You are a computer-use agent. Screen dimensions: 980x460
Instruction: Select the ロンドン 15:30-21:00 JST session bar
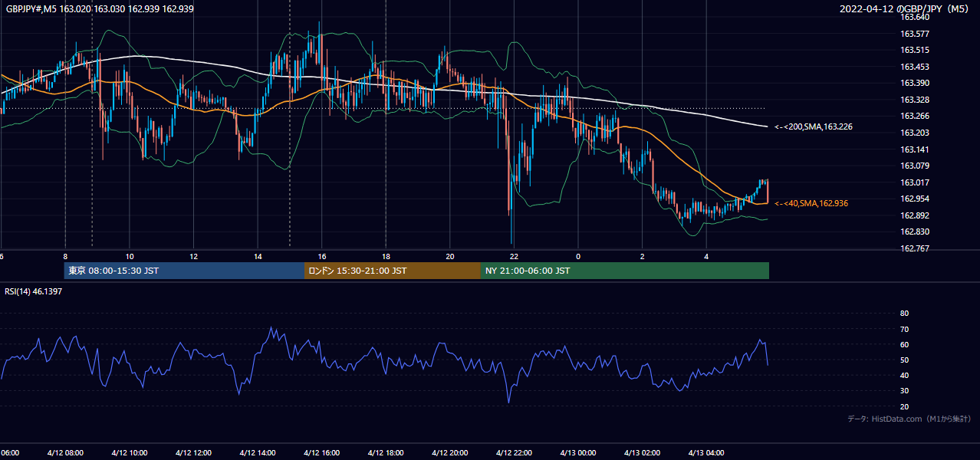pos(393,271)
